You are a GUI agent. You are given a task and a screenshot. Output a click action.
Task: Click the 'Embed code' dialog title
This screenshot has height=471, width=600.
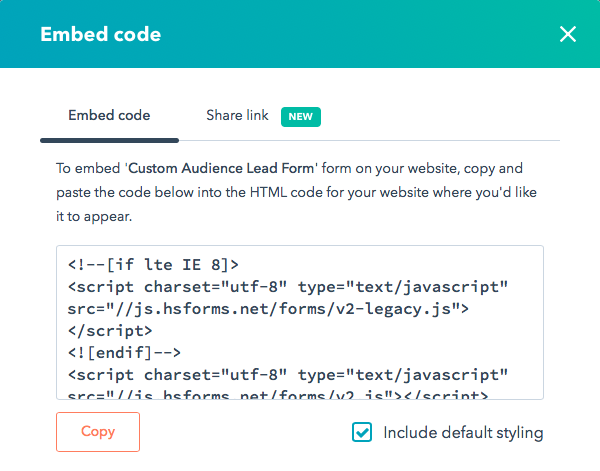coord(100,35)
